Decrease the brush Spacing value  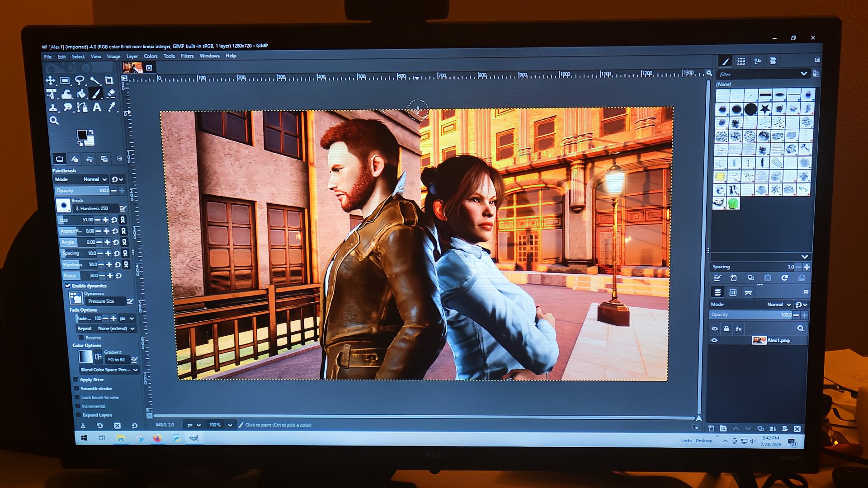(x=100, y=253)
